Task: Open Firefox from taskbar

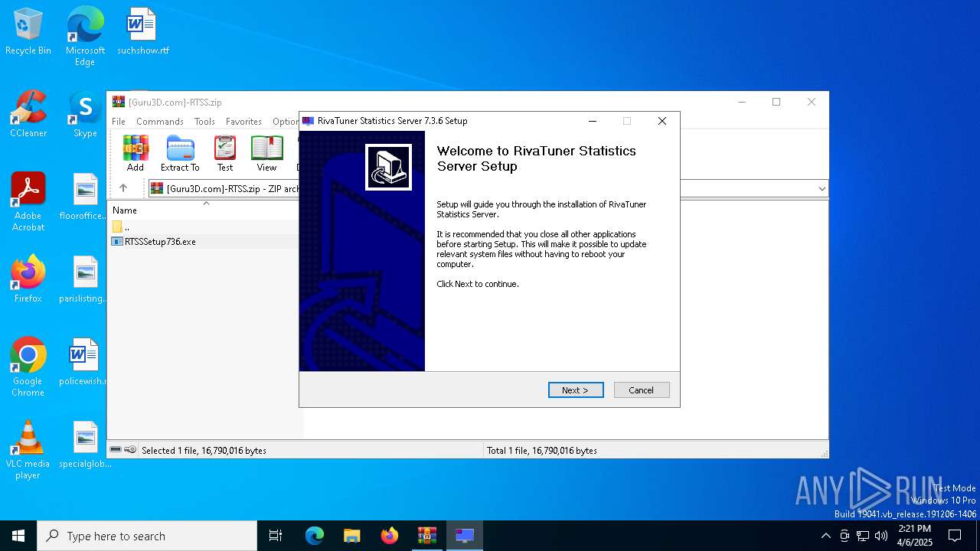Action: click(390, 536)
